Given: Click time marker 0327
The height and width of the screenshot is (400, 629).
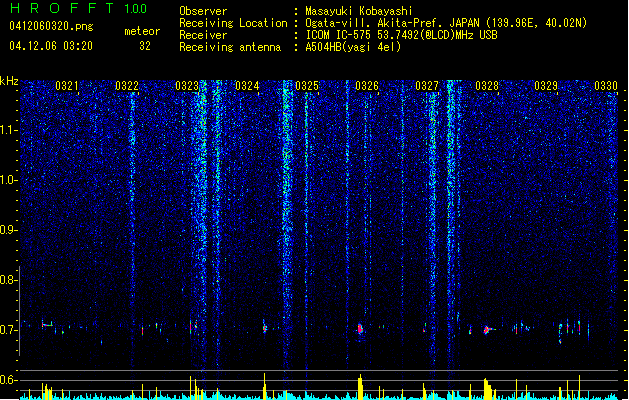Looking at the screenshot, I should click(x=427, y=86).
